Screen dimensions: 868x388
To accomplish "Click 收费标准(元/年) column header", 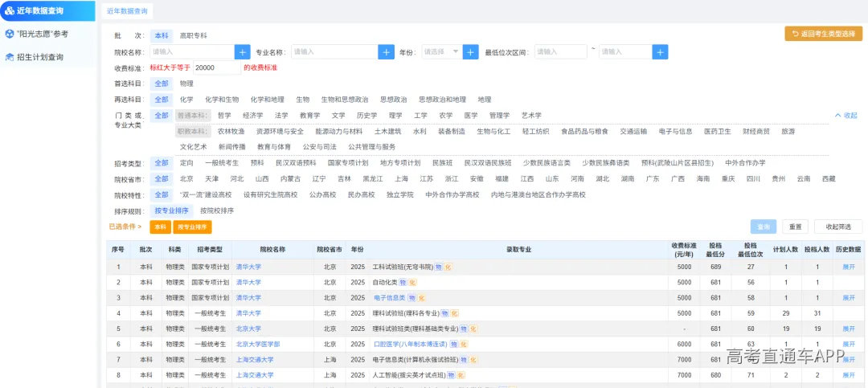I will 684,250.
